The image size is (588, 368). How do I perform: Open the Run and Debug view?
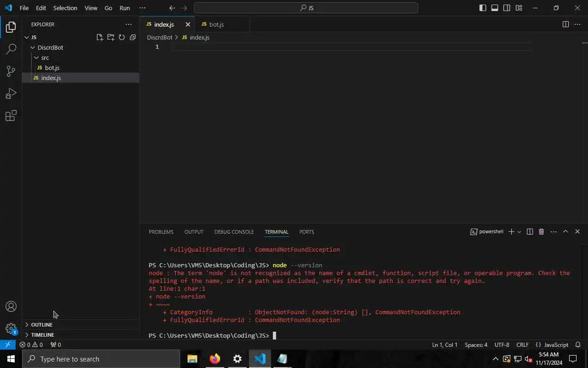[11, 93]
